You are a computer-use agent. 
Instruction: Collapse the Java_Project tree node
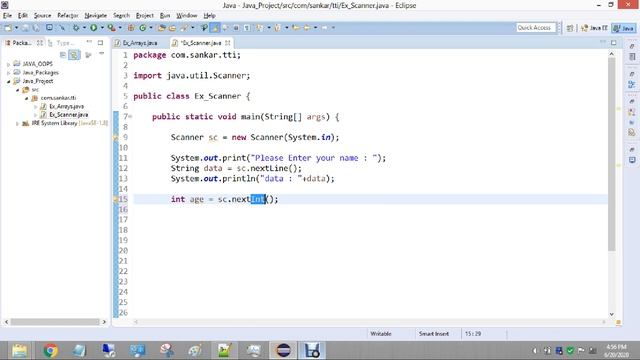[9, 81]
